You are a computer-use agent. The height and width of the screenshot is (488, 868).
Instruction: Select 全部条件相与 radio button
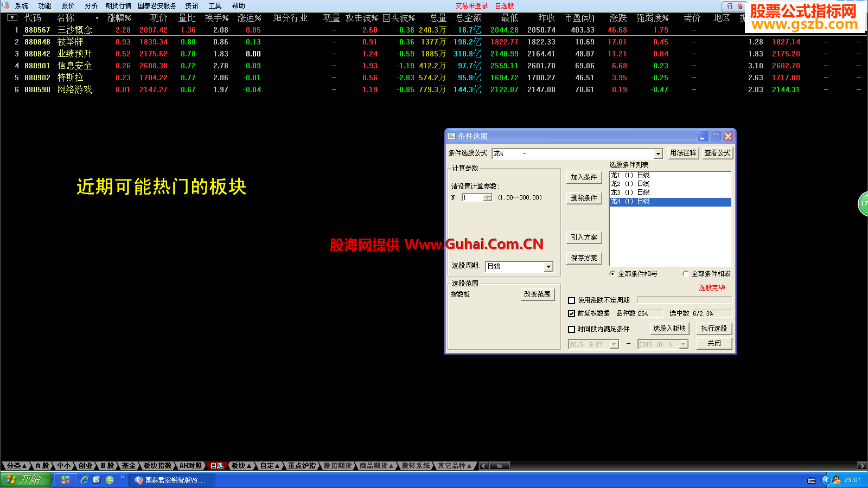[x=612, y=274]
